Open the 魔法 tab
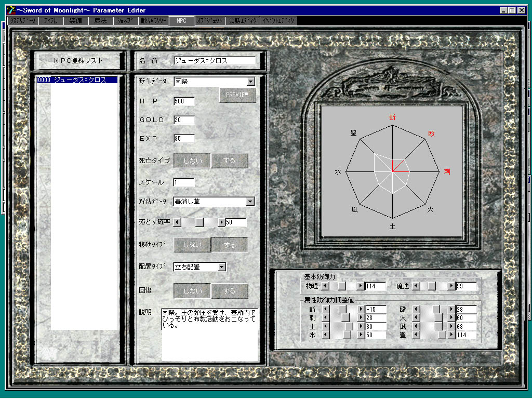Screen dimensions: 532x399 pyautogui.click(x=100, y=21)
